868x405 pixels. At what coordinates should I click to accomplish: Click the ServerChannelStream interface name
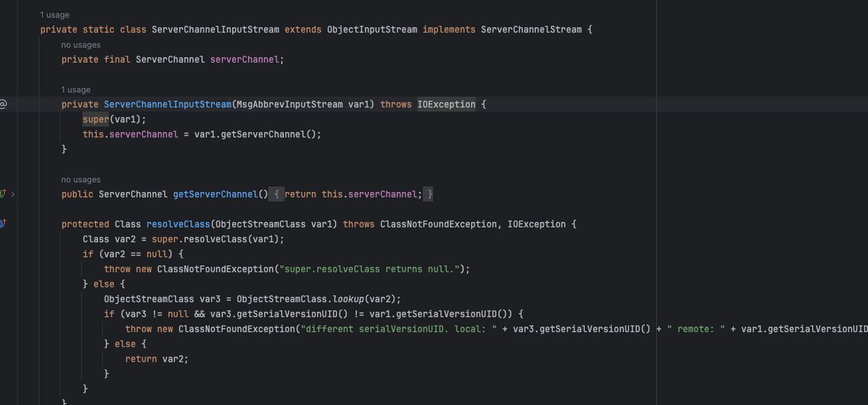pos(531,30)
